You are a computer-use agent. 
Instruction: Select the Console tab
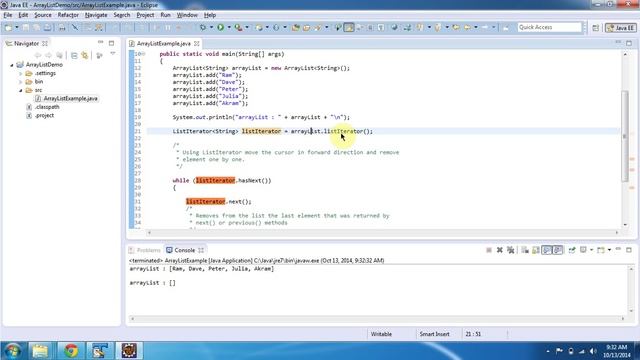[185, 250]
